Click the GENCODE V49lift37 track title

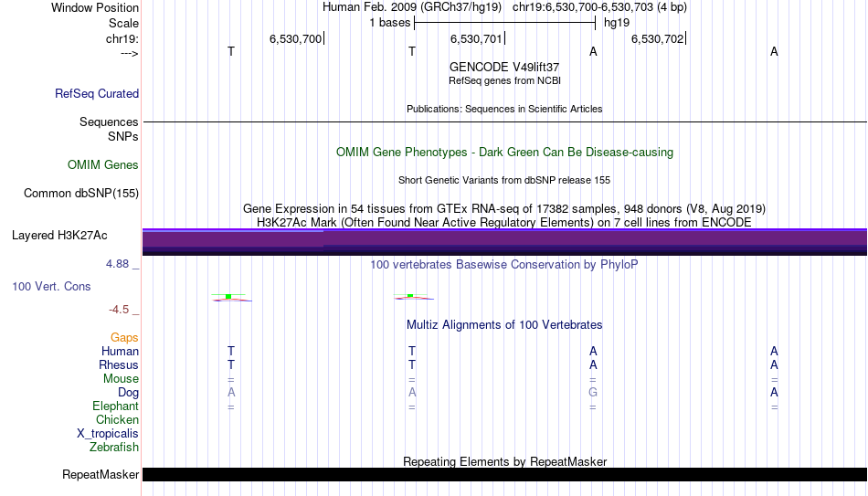coord(504,67)
